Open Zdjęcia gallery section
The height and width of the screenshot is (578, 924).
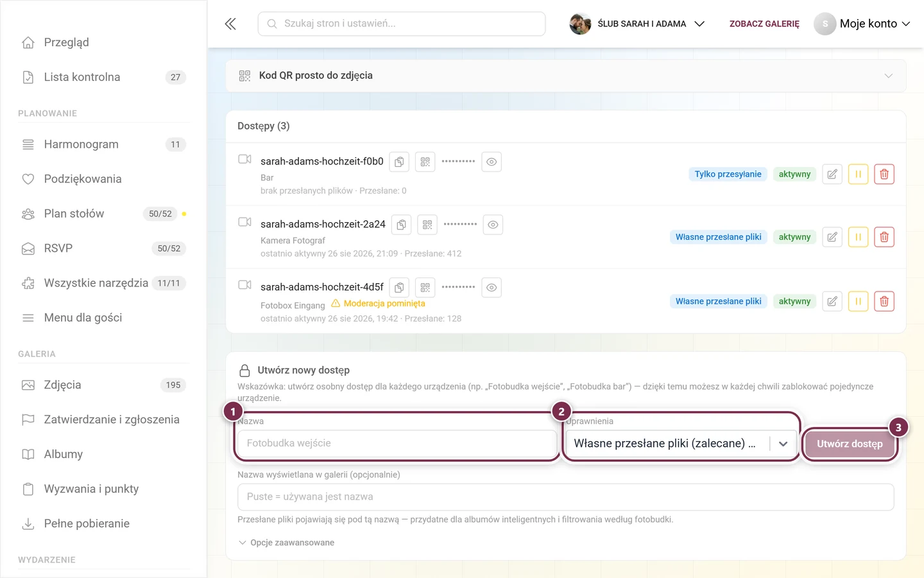pyautogui.click(x=104, y=385)
